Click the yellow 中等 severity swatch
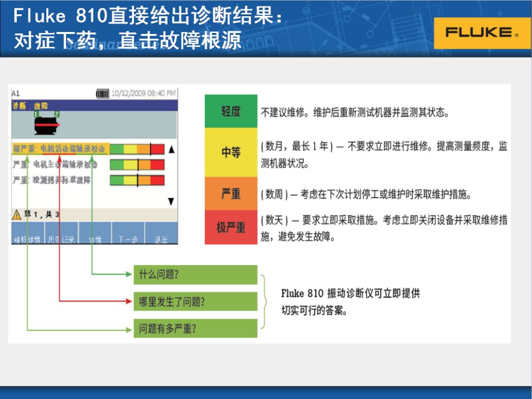This screenshot has height=399, width=532. tap(231, 152)
